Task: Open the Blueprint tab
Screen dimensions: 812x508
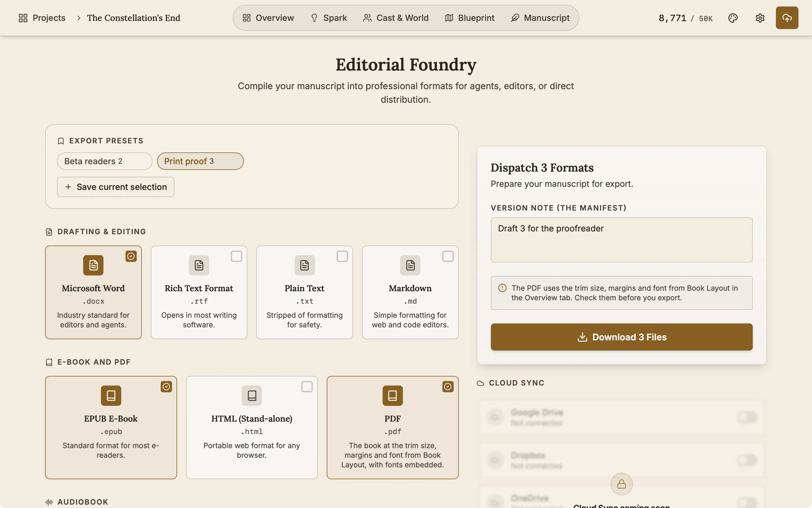Action: coord(469,18)
